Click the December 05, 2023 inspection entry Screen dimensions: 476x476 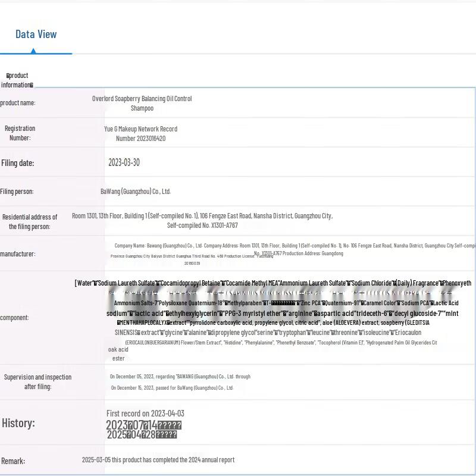pyautogui.click(x=180, y=377)
